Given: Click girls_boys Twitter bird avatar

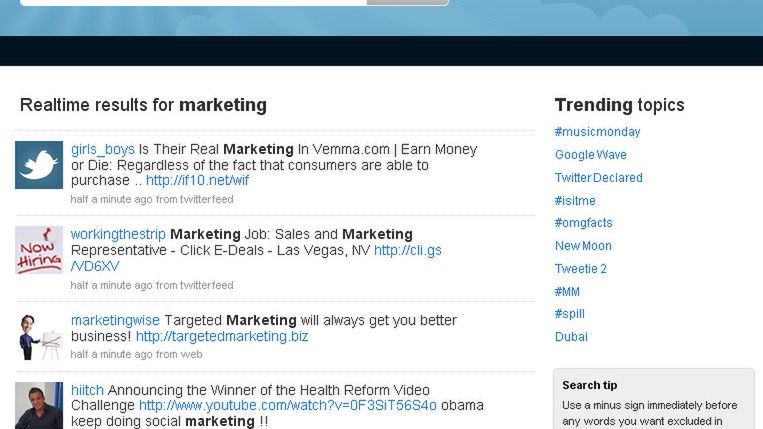Looking at the screenshot, I should 39,165.
